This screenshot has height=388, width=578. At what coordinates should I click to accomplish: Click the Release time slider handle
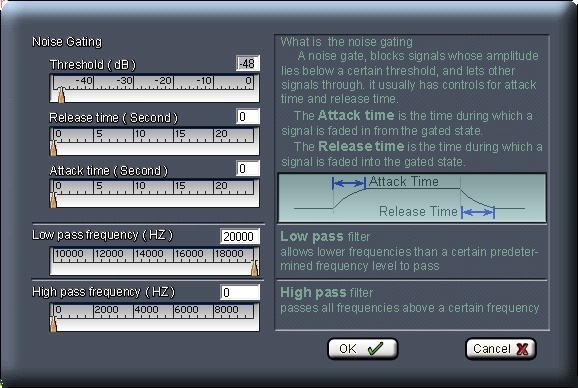(x=53, y=147)
